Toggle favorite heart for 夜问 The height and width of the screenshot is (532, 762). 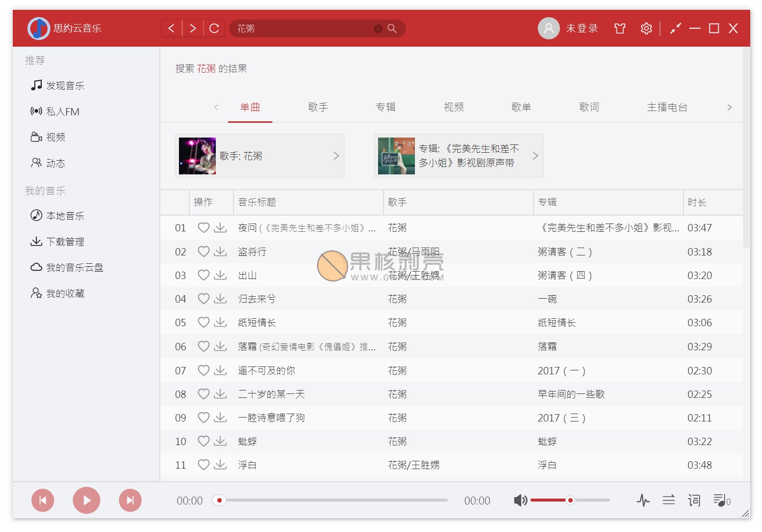point(204,228)
